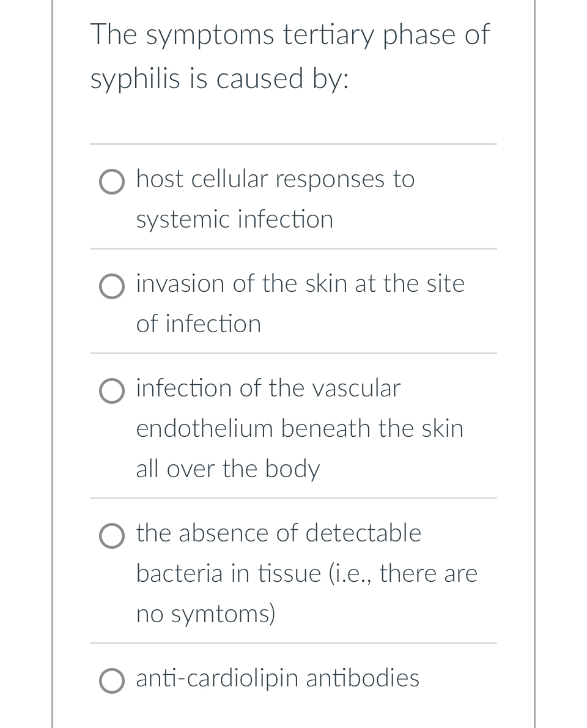Click the phrase 'all over the body'
This screenshot has width=587, height=728.
tap(227, 469)
